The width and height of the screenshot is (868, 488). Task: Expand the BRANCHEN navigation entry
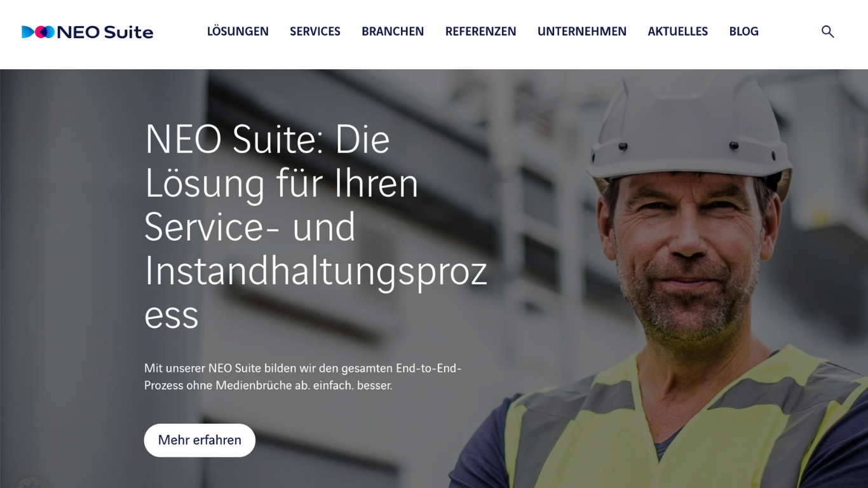pyautogui.click(x=393, y=31)
